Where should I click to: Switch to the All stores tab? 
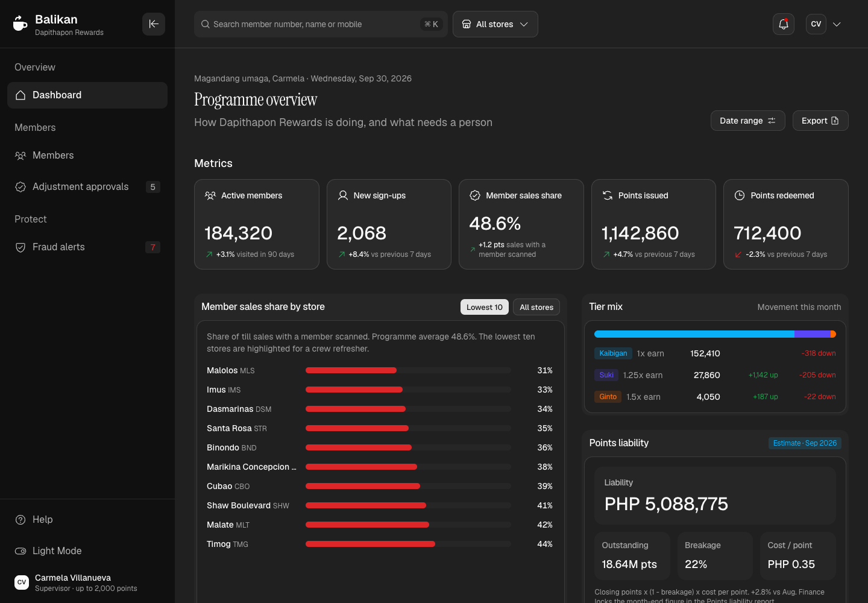point(536,307)
